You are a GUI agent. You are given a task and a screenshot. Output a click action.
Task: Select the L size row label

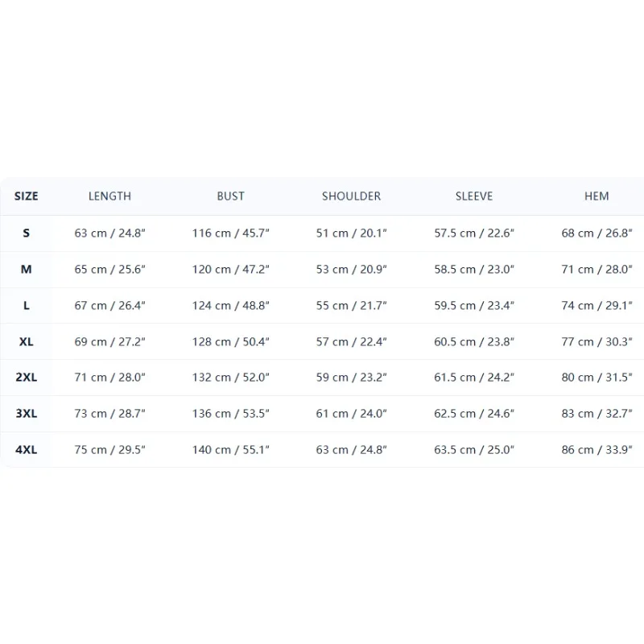(x=27, y=306)
